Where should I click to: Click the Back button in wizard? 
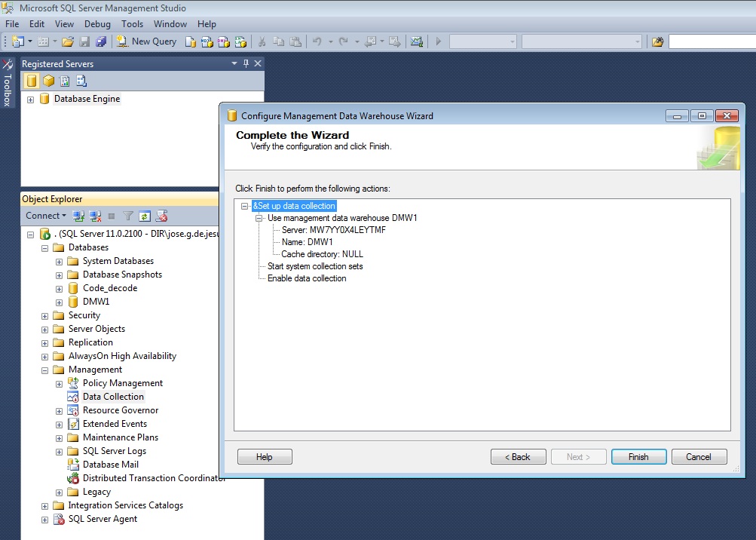pyautogui.click(x=519, y=456)
